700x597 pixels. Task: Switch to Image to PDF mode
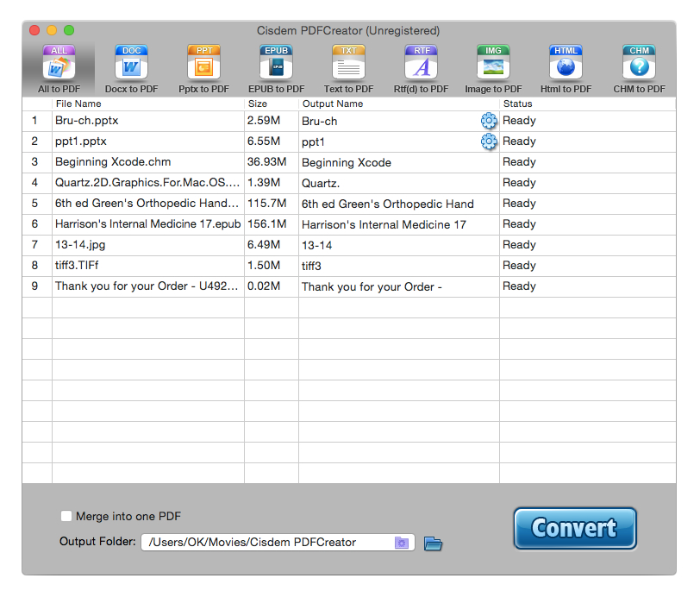pos(493,68)
